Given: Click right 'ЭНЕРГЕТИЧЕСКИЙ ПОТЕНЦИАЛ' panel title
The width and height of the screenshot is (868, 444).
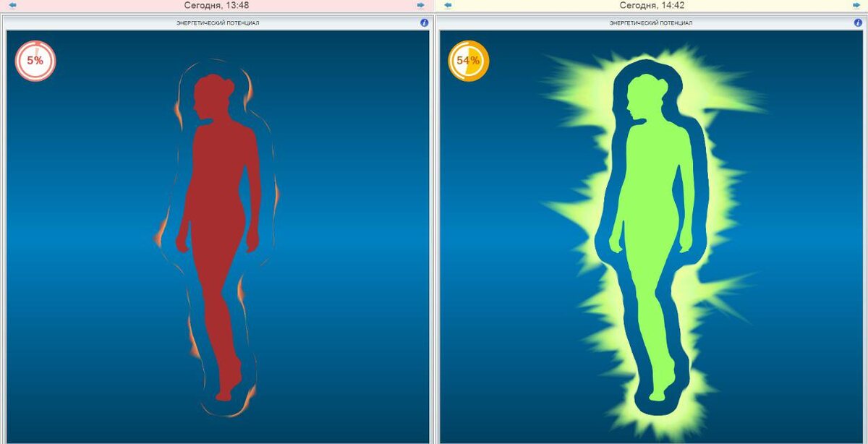Looking at the screenshot, I should (651, 23).
